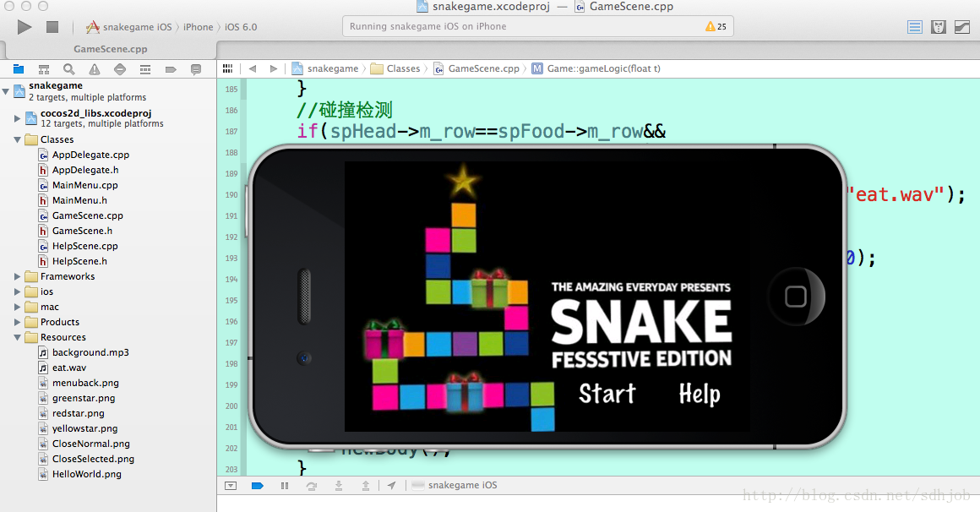This screenshot has width=980, height=512.
Task: Click GameScene.cpp in the jump bar
Action: pyautogui.click(x=476, y=68)
